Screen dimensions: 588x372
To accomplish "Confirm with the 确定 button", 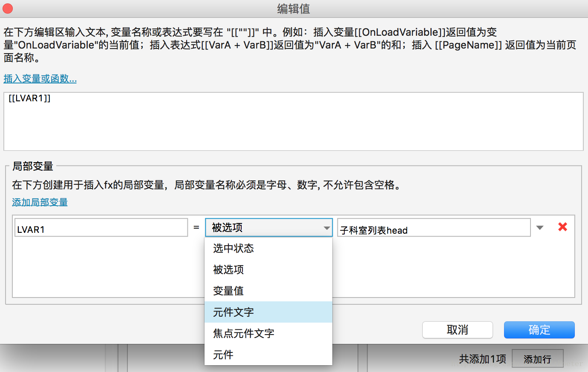I will [539, 330].
